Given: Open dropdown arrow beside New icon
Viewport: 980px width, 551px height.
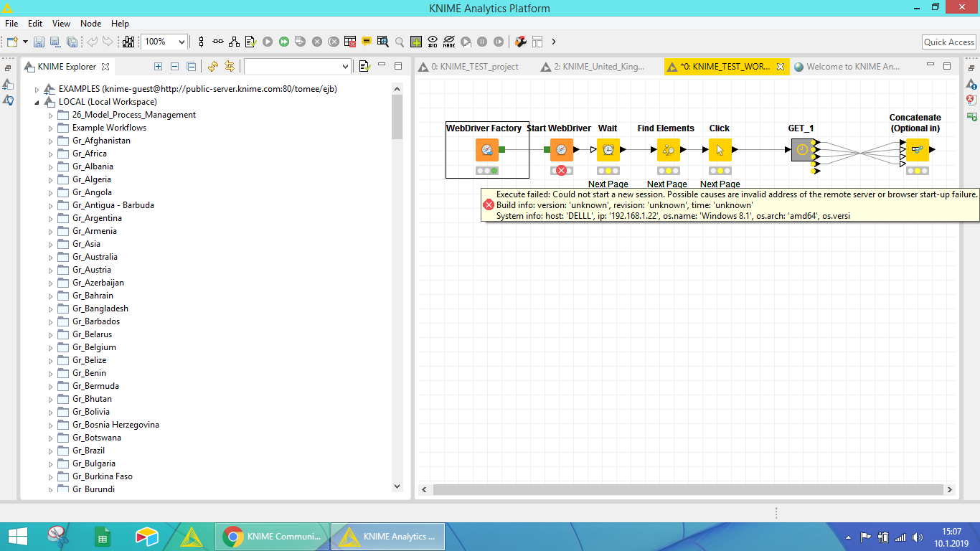Looking at the screenshot, I should [x=25, y=42].
